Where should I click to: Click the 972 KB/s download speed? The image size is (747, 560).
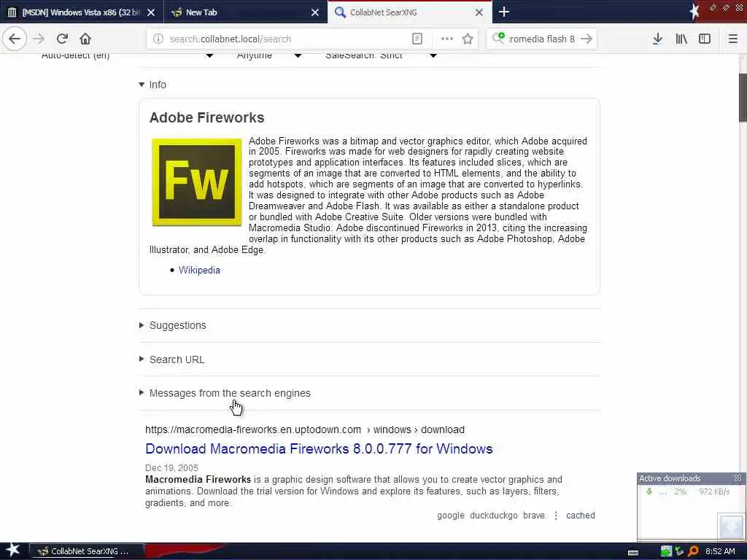[x=714, y=491]
